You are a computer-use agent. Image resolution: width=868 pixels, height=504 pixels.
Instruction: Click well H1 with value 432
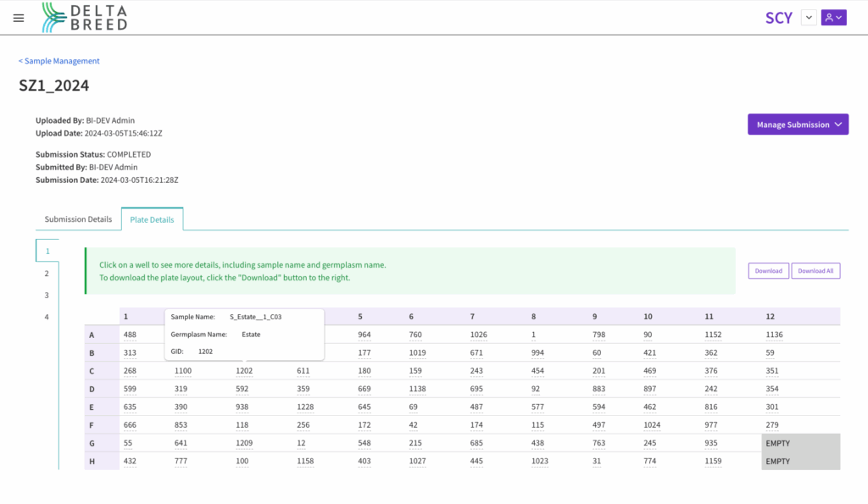pos(130,462)
